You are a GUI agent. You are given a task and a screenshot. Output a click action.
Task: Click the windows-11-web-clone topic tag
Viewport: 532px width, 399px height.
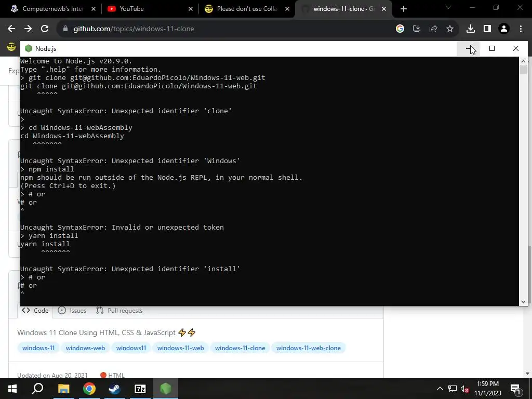(309, 348)
